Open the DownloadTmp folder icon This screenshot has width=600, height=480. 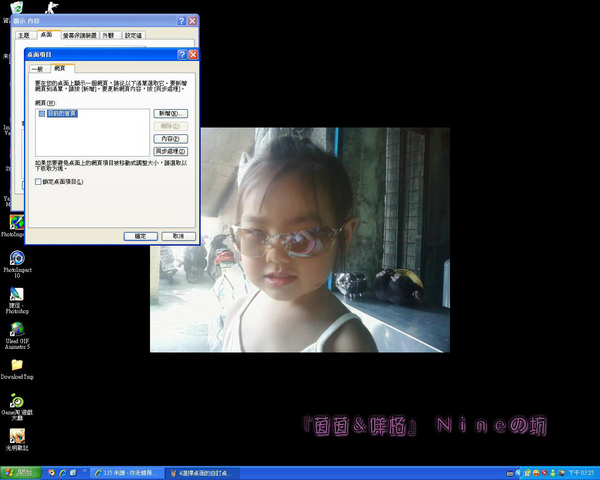pyautogui.click(x=17, y=369)
